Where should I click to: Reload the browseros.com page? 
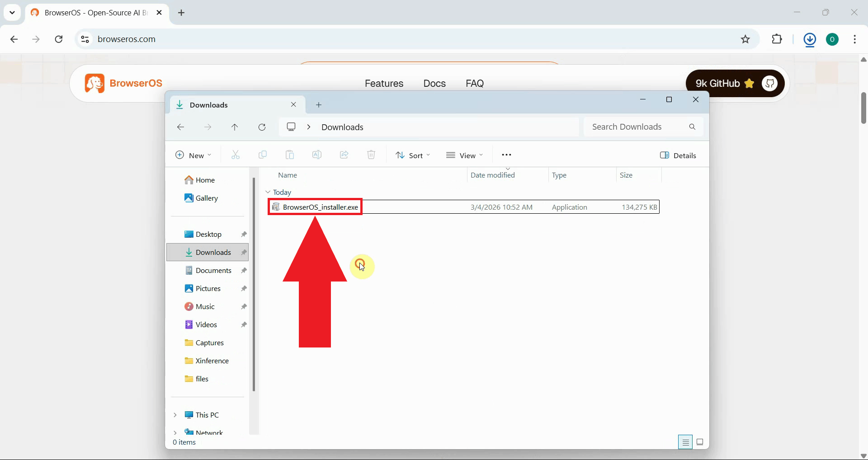click(x=59, y=39)
